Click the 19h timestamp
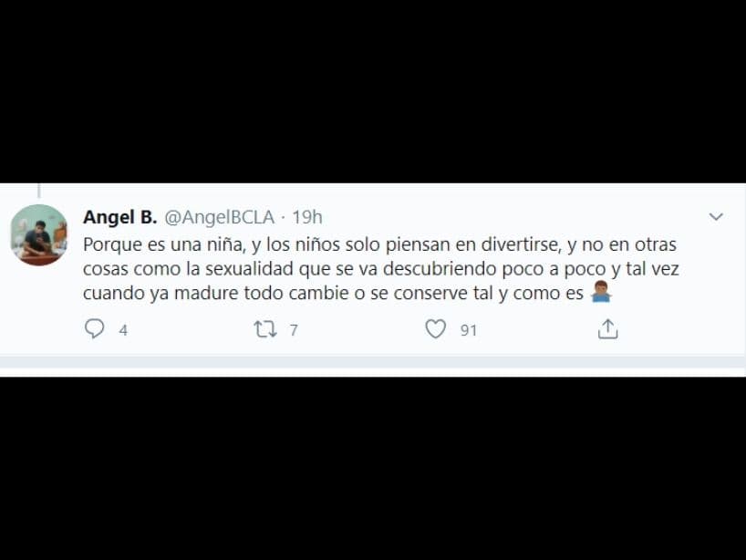The image size is (746, 560). point(306,217)
